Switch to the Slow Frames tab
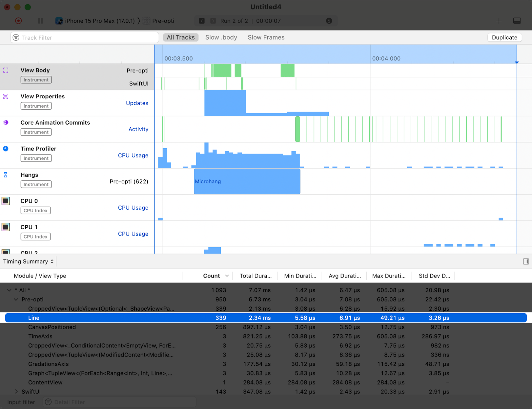Viewport: 532px width, 409px height. tap(266, 37)
